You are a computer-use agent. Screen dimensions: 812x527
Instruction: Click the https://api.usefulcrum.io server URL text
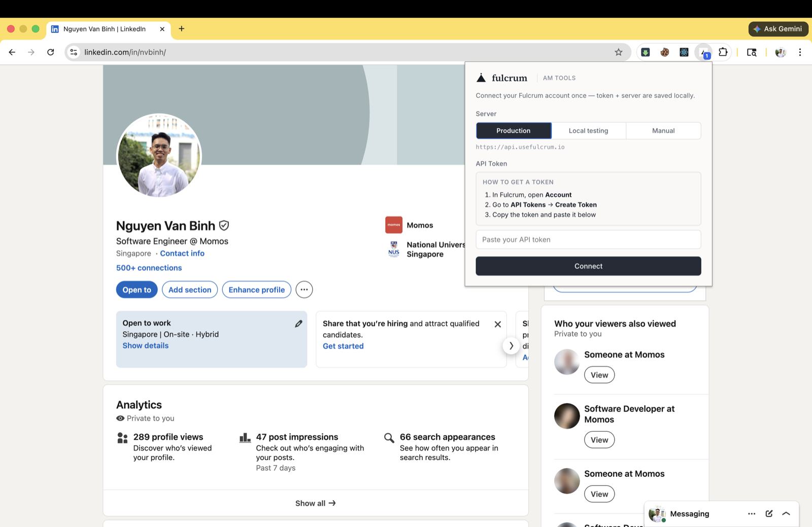coord(520,147)
